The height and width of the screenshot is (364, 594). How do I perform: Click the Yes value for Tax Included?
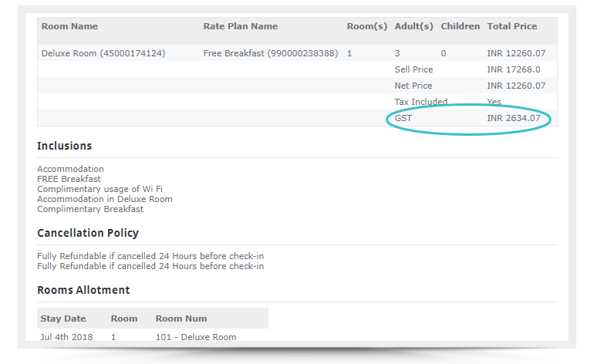pos(494,102)
